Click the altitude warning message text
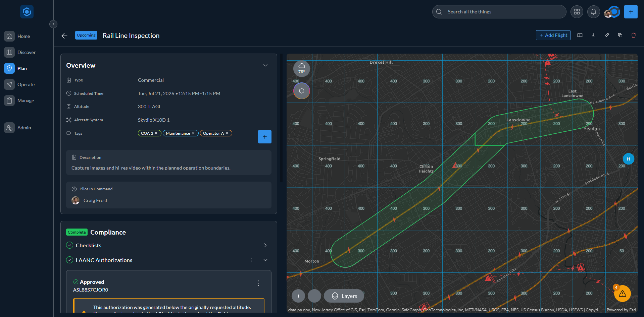 tap(172, 307)
